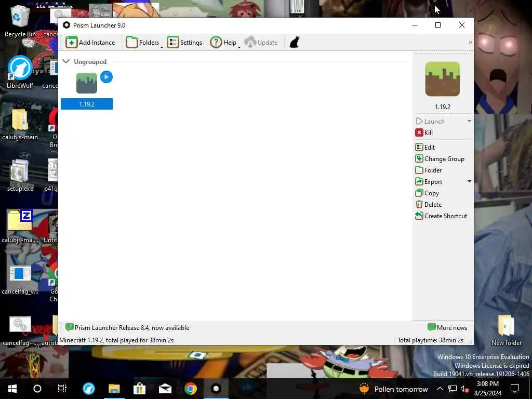Screen dimensions: 532x399
Task: Click the Prism Launcher title bar logo icon
Action: tap(66, 25)
